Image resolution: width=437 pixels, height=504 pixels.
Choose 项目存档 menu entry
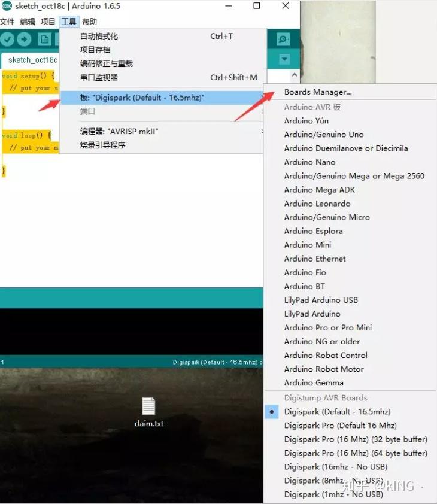[163, 50]
